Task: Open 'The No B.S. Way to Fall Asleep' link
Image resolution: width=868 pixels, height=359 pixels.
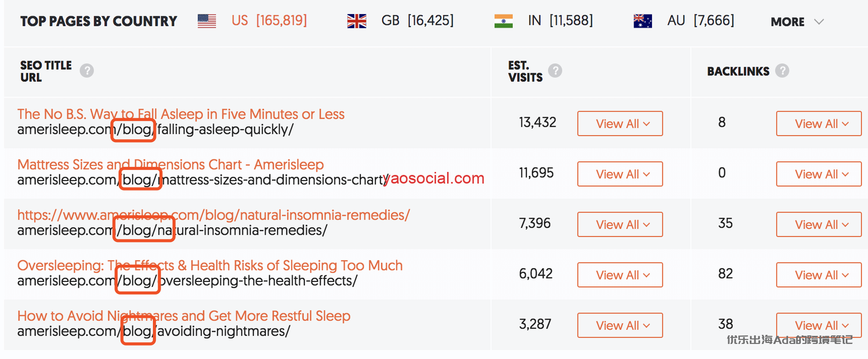Action: pos(181,114)
